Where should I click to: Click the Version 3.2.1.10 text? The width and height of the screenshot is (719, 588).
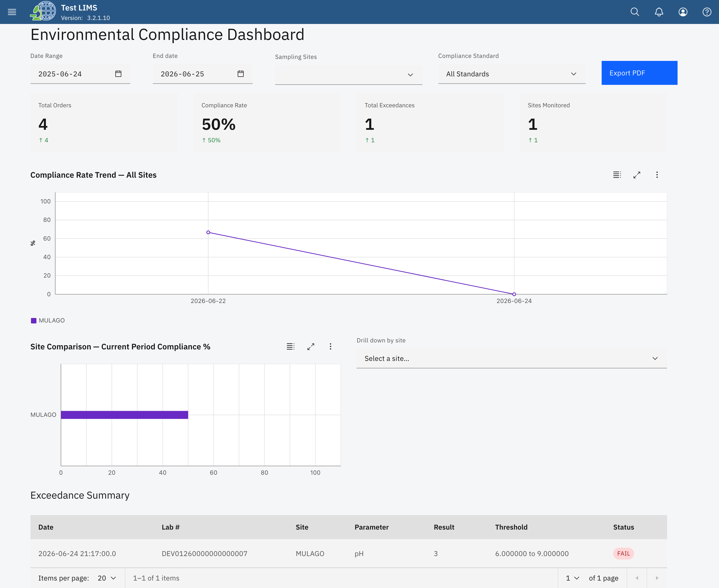(x=85, y=18)
